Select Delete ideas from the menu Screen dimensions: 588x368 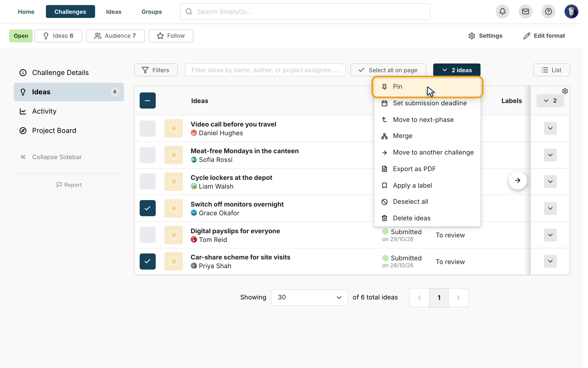(x=427, y=218)
